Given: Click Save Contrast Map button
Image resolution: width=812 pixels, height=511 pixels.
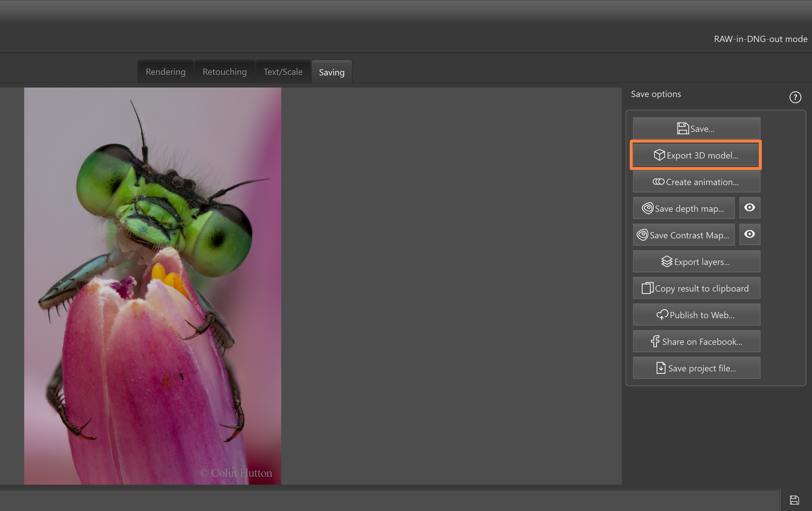Looking at the screenshot, I should click(x=683, y=235).
